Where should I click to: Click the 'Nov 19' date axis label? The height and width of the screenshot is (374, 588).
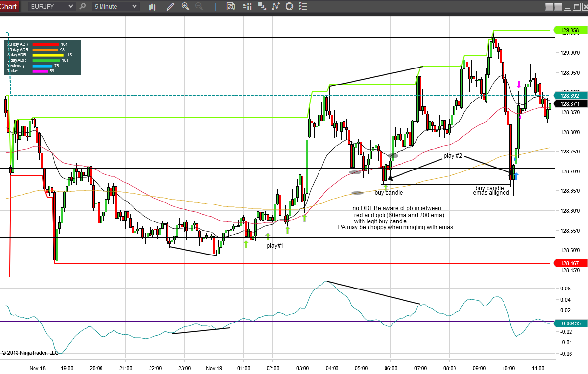click(214, 368)
